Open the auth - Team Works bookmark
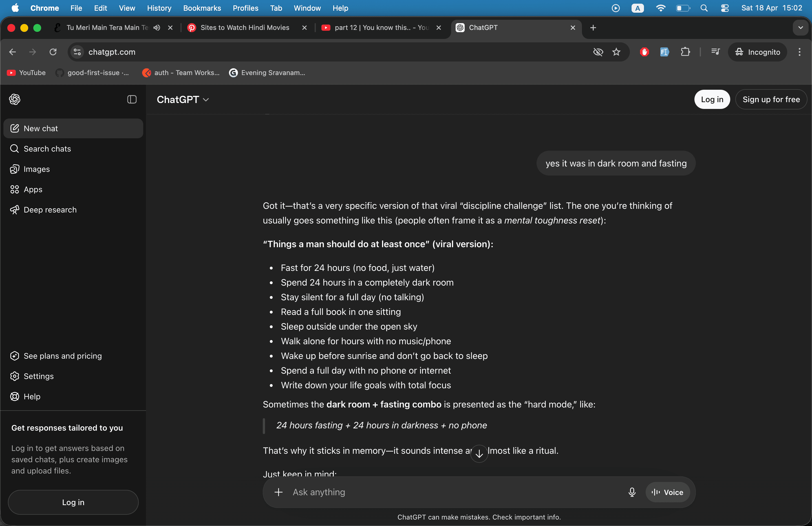 coord(181,73)
